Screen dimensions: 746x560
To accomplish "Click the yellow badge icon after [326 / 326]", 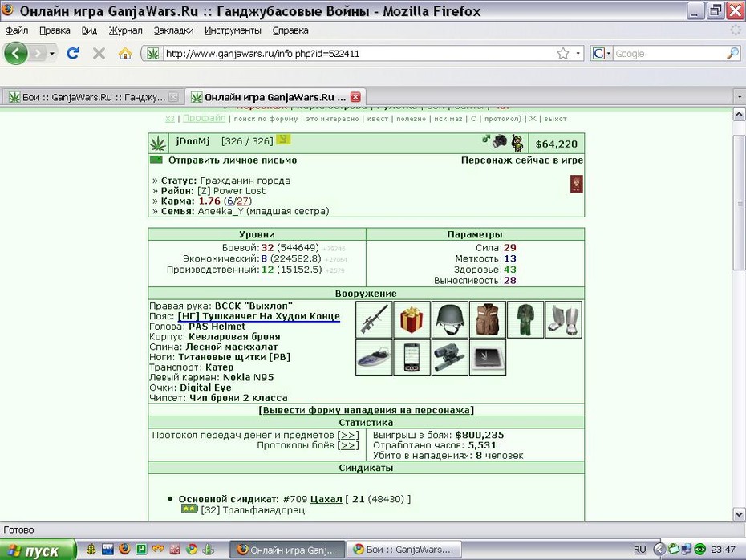I will [283, 140].
